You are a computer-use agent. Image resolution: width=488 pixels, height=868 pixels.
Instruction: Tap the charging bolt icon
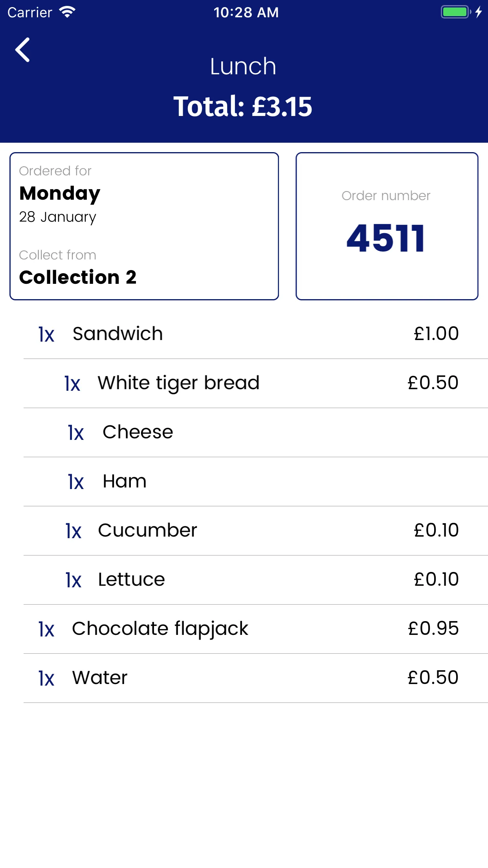click(x=479, y=12)
